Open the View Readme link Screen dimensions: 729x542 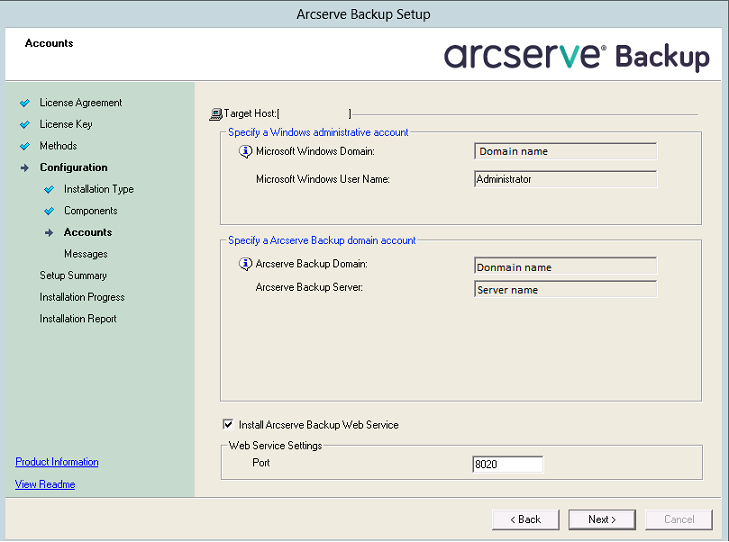coord(45,484)
